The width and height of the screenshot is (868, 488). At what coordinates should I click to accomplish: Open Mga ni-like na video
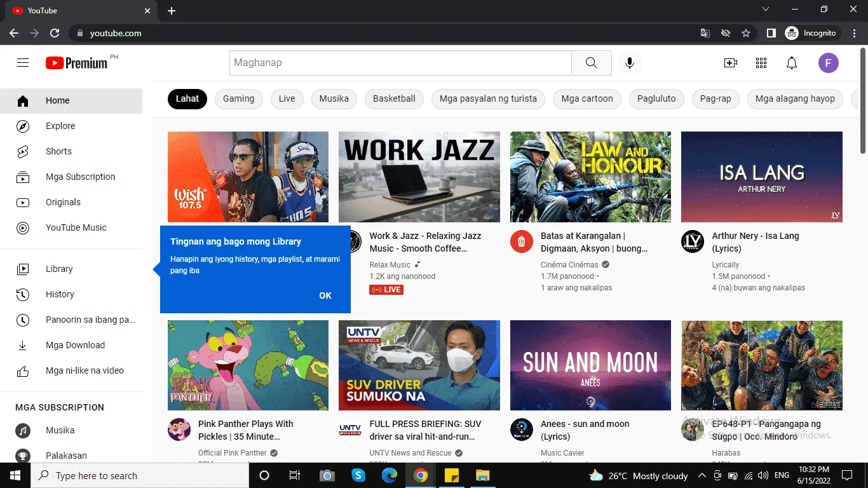pyautogui.click(x=71, y=370)
